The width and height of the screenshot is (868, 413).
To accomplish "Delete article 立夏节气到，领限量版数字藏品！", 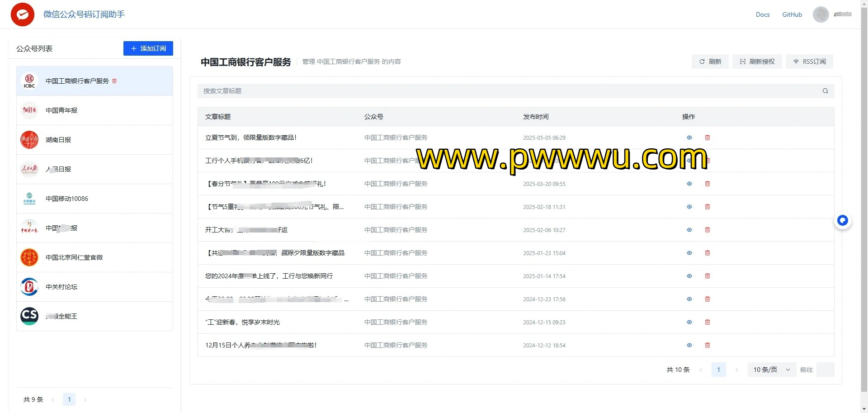I will pos(708,138).
